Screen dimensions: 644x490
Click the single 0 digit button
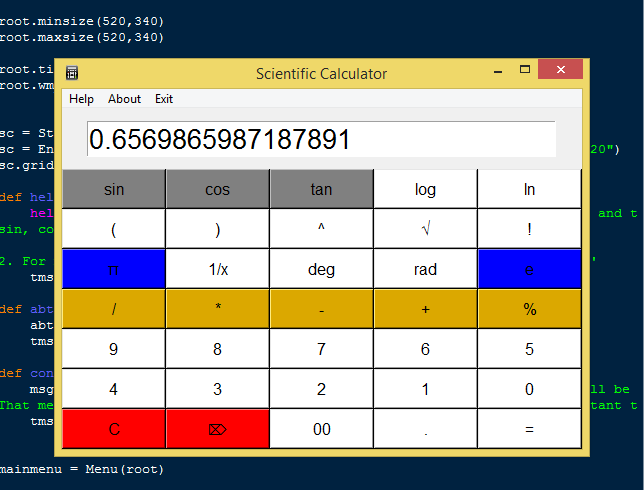529,389
